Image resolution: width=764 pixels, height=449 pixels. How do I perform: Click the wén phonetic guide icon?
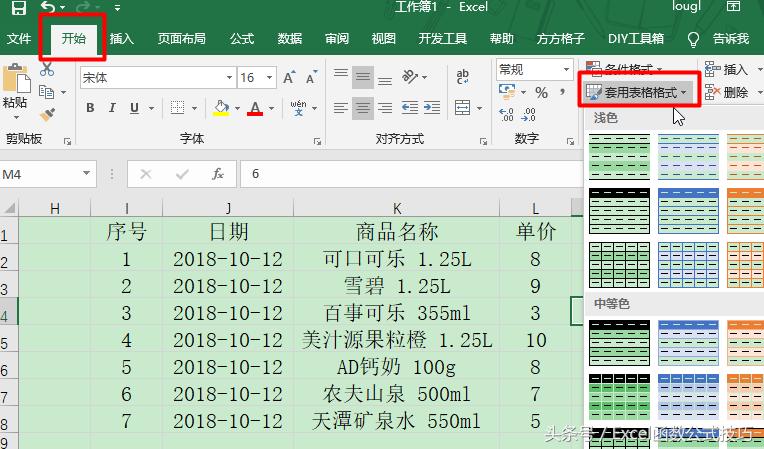pyautogui.click(x=298, y=108)
